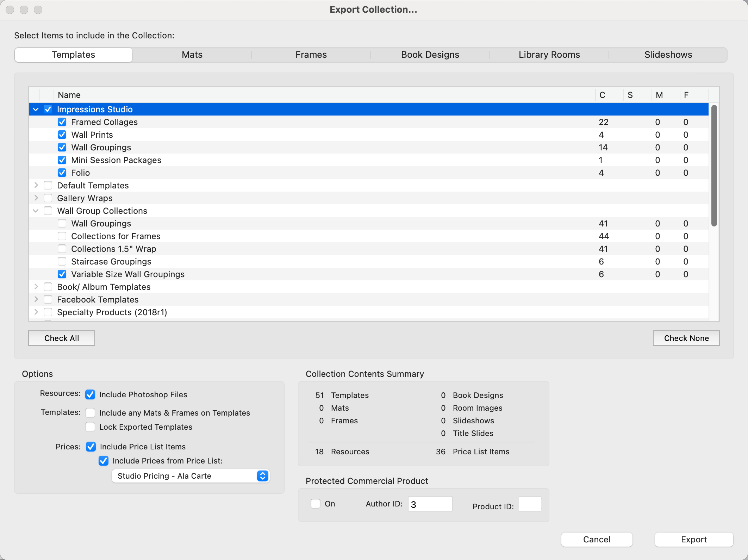Open the Book Designs tab
Image resolution: width=748 pixels, height=560 pixels.
[430, 55]
